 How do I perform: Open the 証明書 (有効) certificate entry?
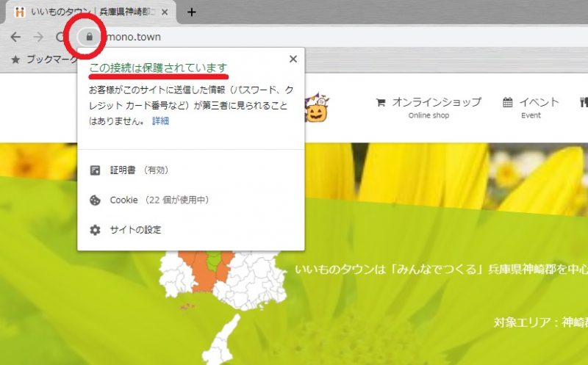[x=139, y=170]
